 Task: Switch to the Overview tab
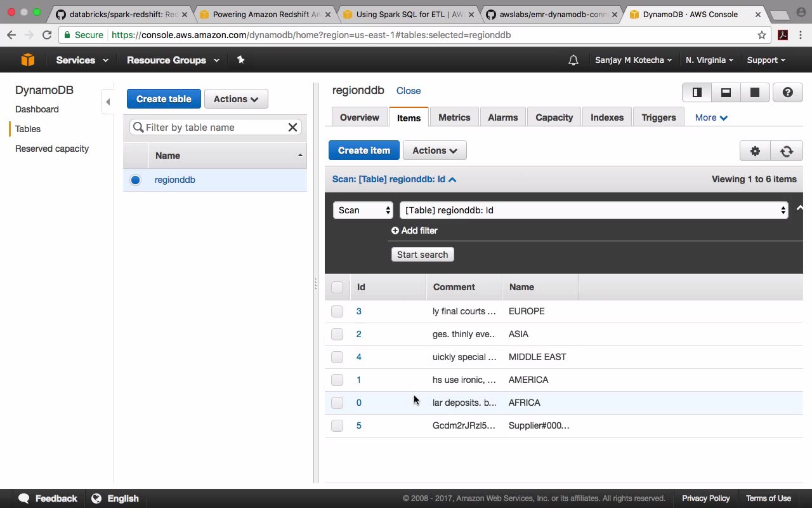point(360,117)
